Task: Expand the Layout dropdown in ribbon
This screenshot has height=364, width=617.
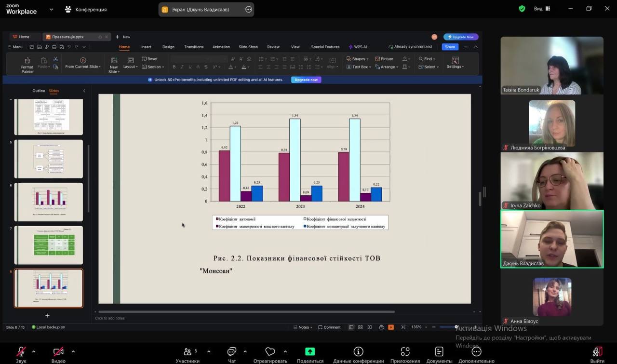Action: coord(130,63)
